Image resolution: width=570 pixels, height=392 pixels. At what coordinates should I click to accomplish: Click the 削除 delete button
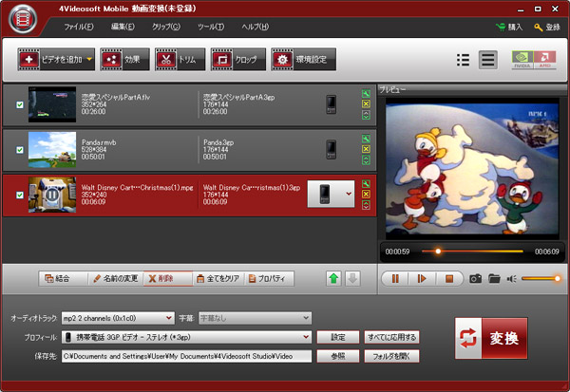[x=168, y=279]
